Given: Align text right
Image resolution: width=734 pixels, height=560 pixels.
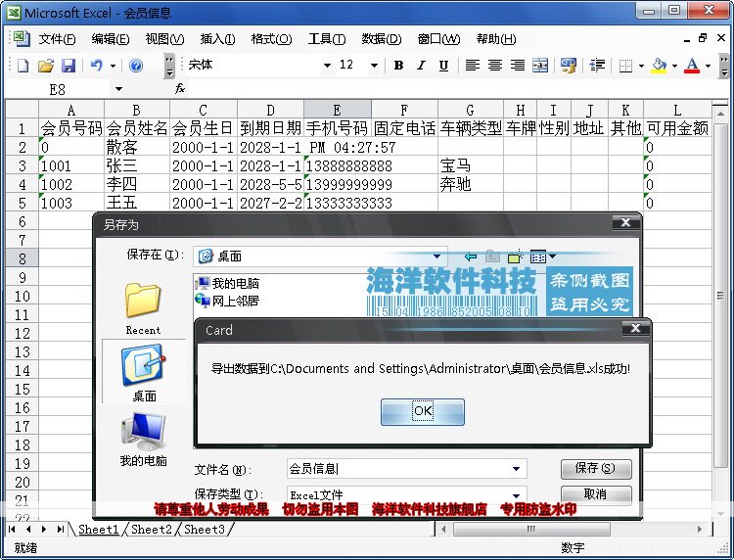Looking at the screenshot, I should [x=518, y=66].
